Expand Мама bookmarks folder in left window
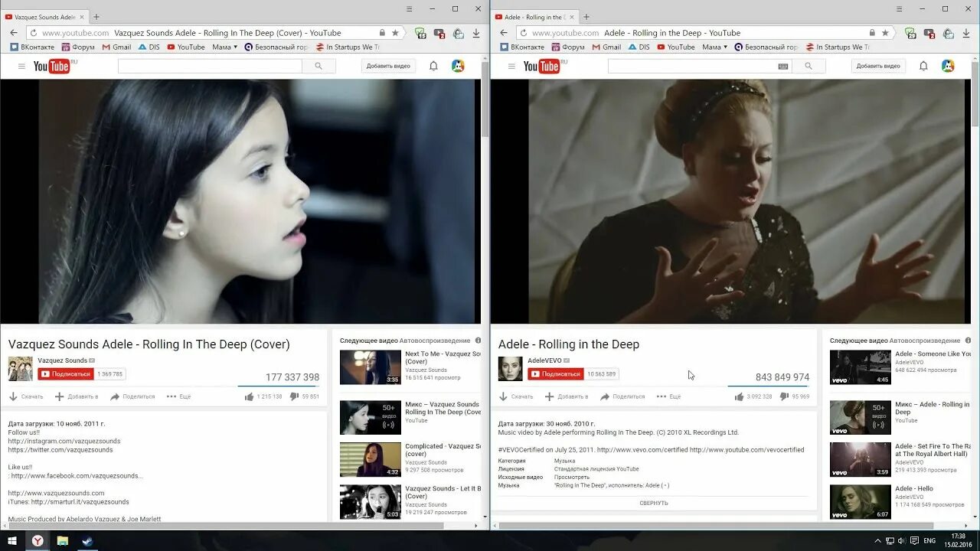 coord(223,47)
